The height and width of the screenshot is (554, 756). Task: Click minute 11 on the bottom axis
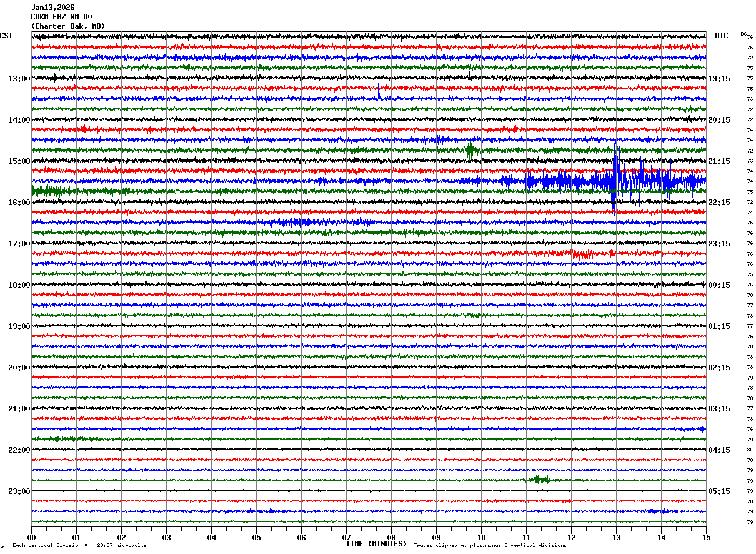tap(526, 538)
